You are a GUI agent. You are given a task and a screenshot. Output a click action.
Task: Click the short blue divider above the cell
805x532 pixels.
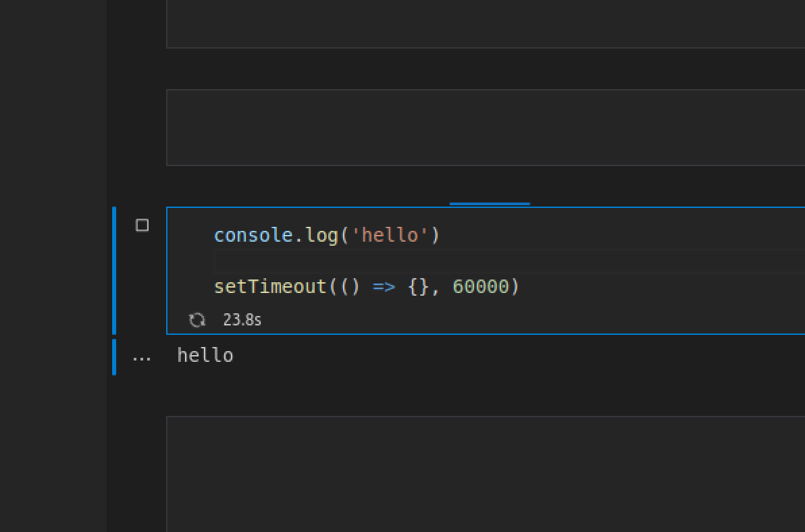click(489, 200)
